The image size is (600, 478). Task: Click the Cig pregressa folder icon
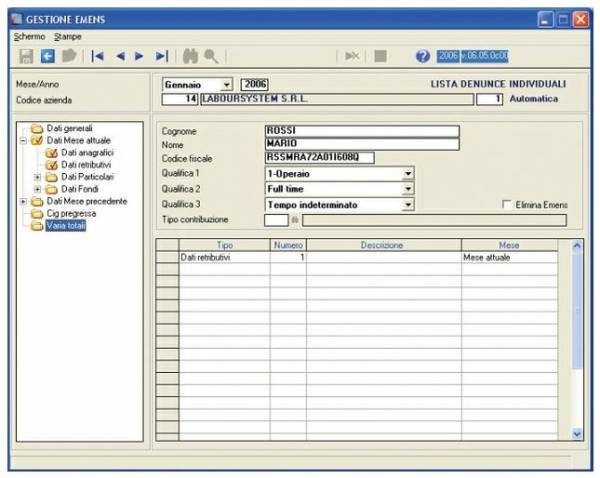point(37,214)
